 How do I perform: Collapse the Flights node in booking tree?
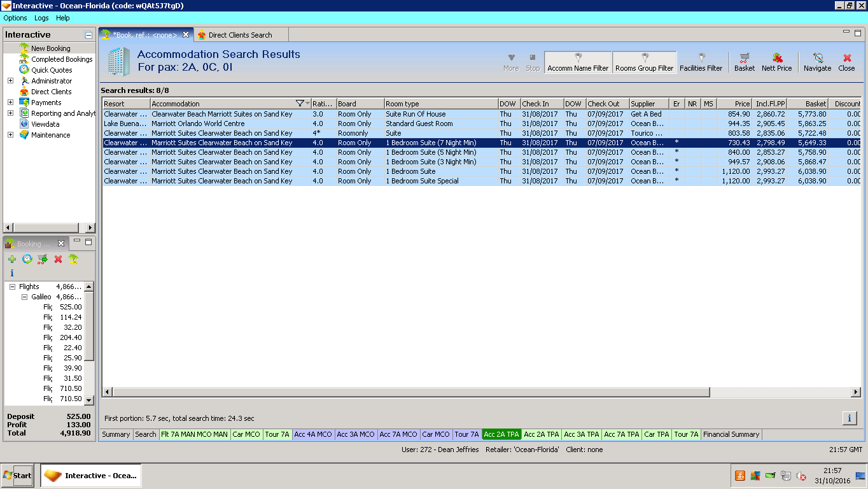click(x=12, y=287)
